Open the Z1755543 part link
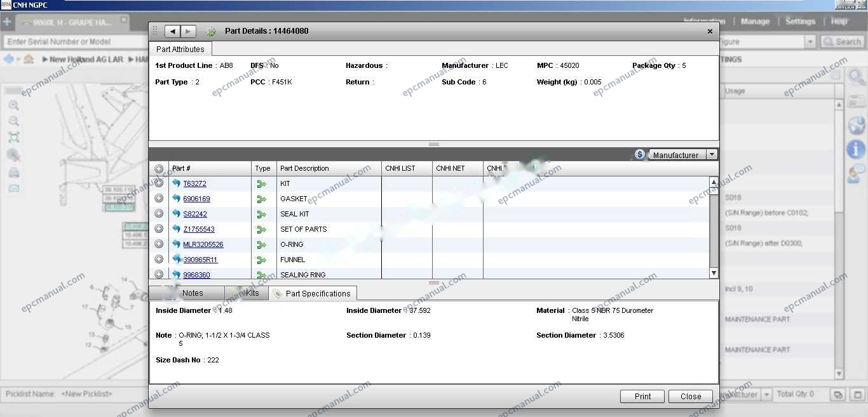Screen dimensions: 868x417 [199, 229]
